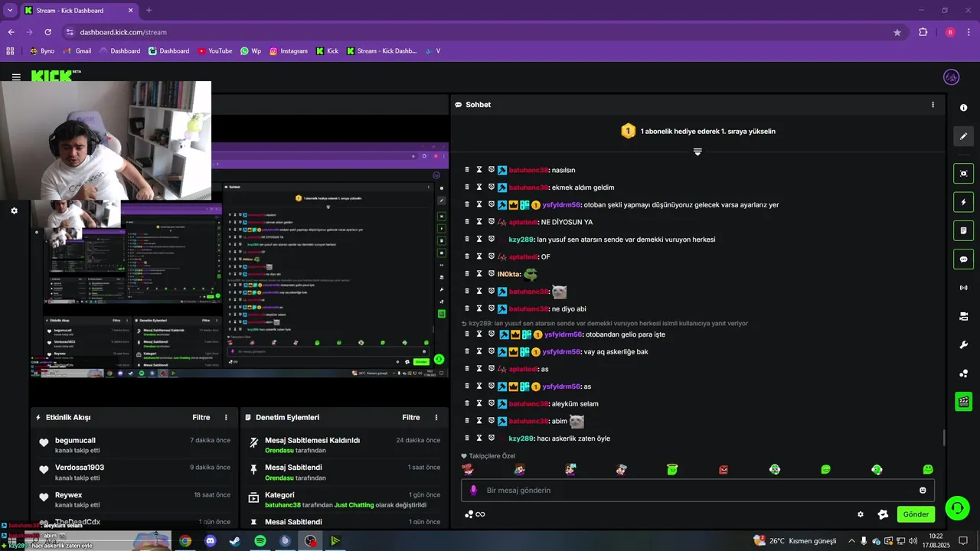The height and width of the screenshot is (551, 980).
Task: Open stream preview settings gear at left
Action: click(14, 210)
